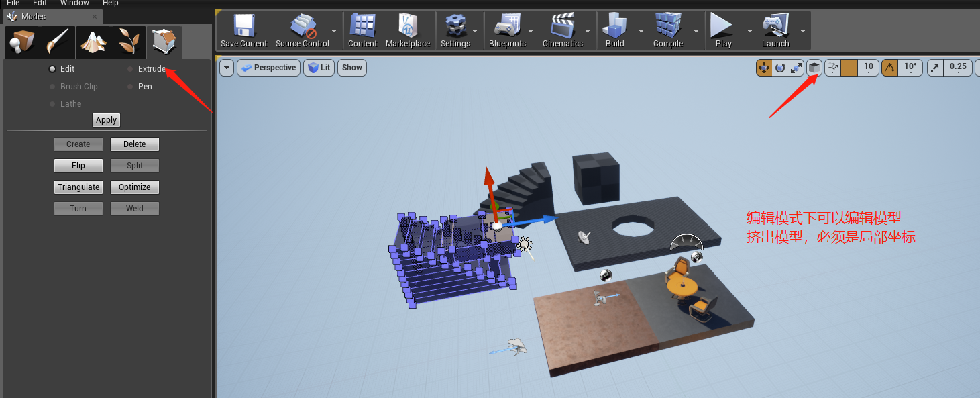Click the Delete button
Screen dimensions: 980x398
coord(135,144)
